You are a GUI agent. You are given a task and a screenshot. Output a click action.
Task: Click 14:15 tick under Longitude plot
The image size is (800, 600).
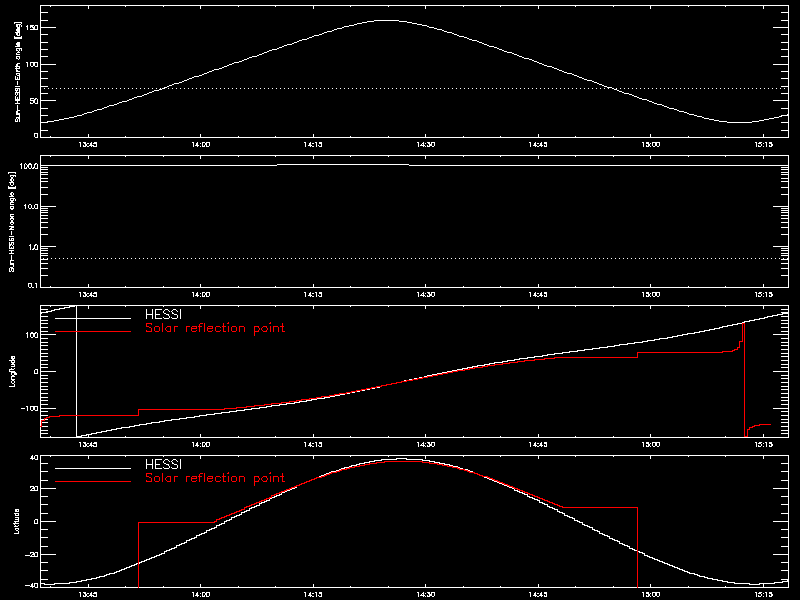pyautogui.click(x=313, y=445)
